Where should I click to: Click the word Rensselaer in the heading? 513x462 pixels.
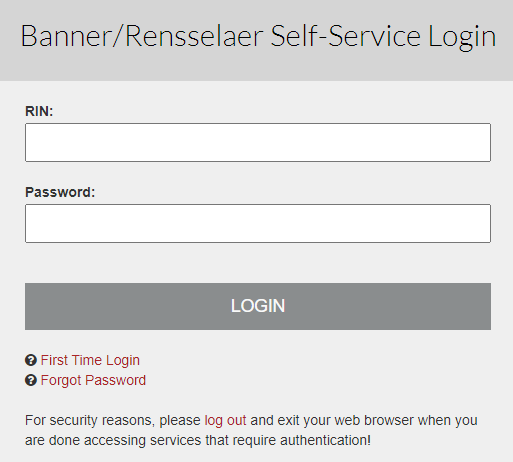(195, 36)
